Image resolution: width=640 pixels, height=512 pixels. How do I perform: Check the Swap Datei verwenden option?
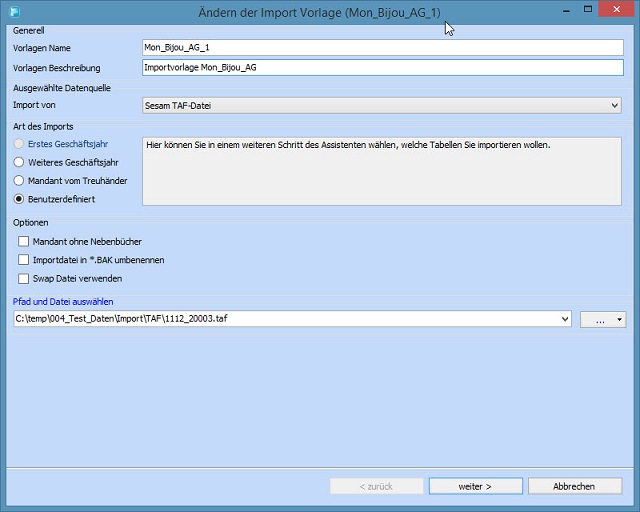(x=23, y=278)
